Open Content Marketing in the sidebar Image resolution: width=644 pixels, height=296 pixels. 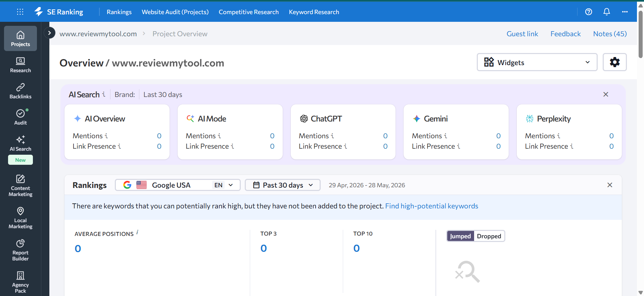pyautogui.click(x=20, y=186)
